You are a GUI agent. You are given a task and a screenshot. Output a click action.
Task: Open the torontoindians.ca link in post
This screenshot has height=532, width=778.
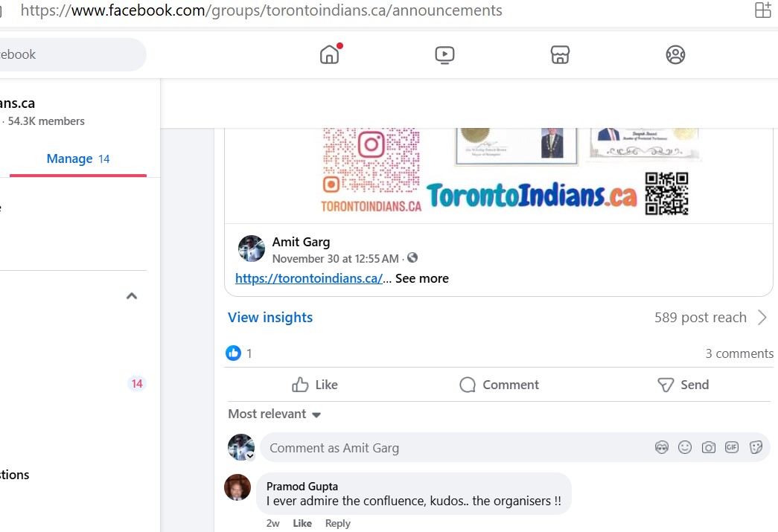click(x=308, y=279)
